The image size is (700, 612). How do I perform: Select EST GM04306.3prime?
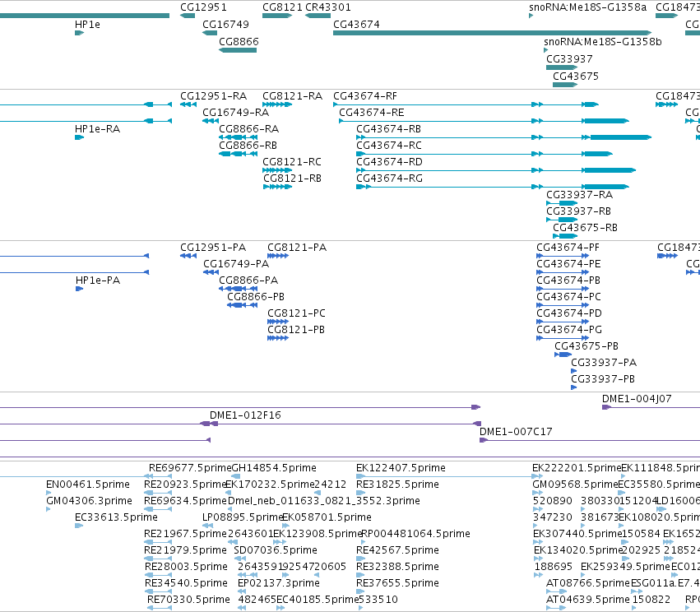click(89, 501)
